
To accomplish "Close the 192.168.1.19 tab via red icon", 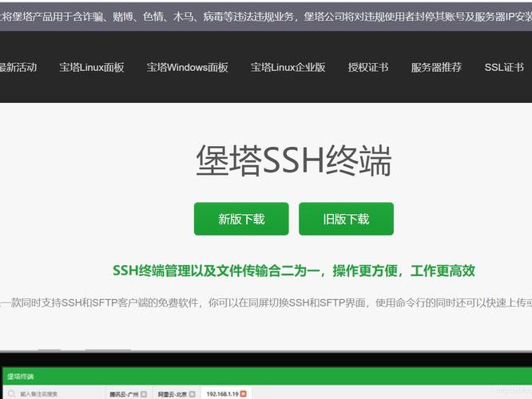I will (x=244, y=394).
